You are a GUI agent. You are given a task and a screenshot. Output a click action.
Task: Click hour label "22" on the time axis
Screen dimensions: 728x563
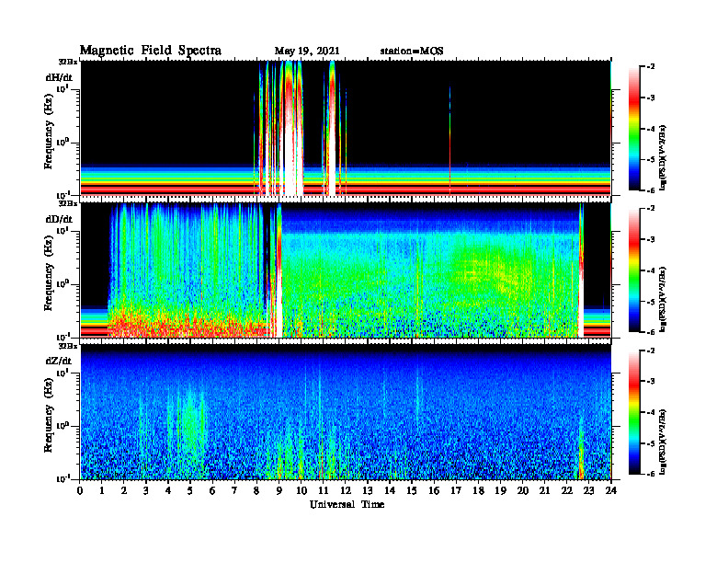pos(567,491)
